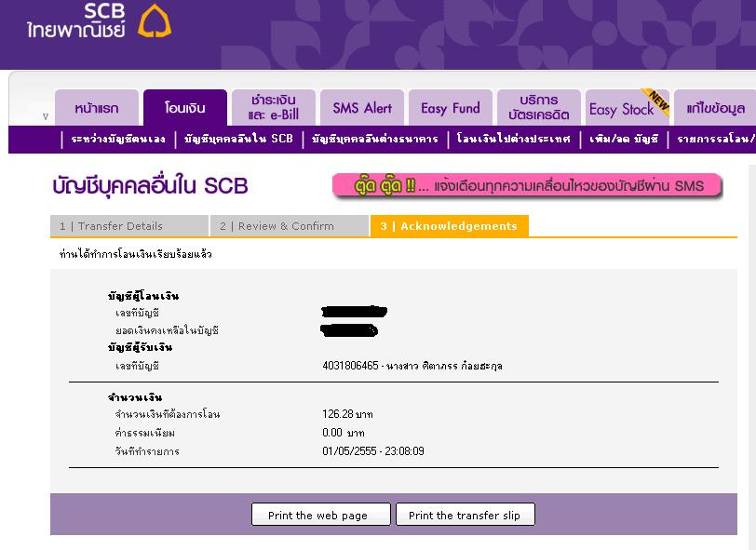
Task: Click the วันที่ทำรายการ label
Action: [147, 451]
